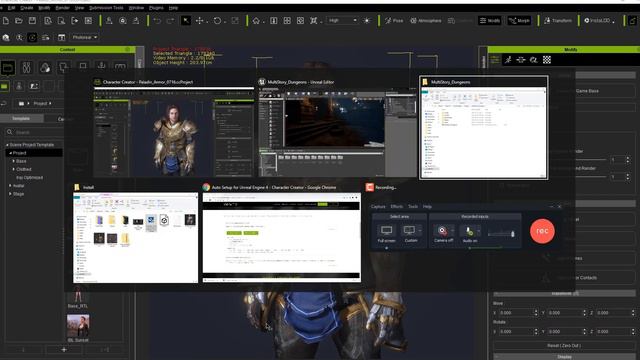This screenshot has height=360, width=640.
Task: Click the InstaLOD toolbar button
Action: point(599,20)
